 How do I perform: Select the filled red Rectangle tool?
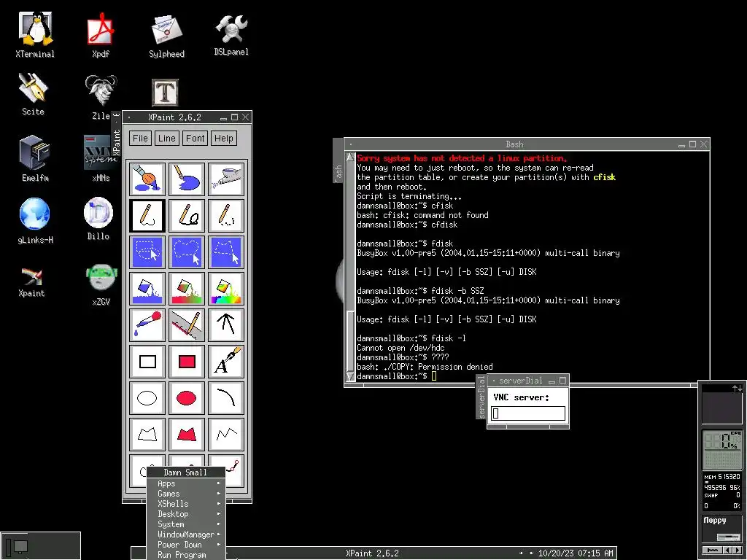(x=186, y=362)
